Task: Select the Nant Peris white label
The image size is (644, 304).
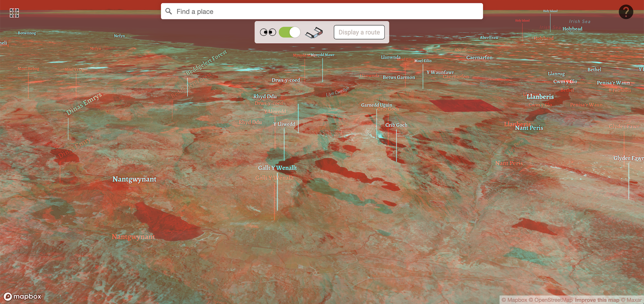Action: coord(529,128)
